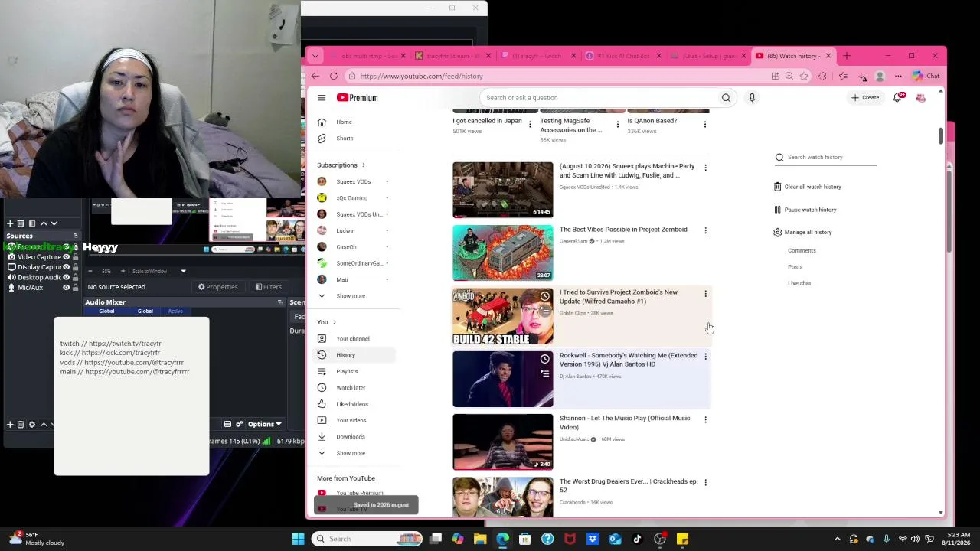
Task: Click the Search watch history field
Action: point(825,158)
